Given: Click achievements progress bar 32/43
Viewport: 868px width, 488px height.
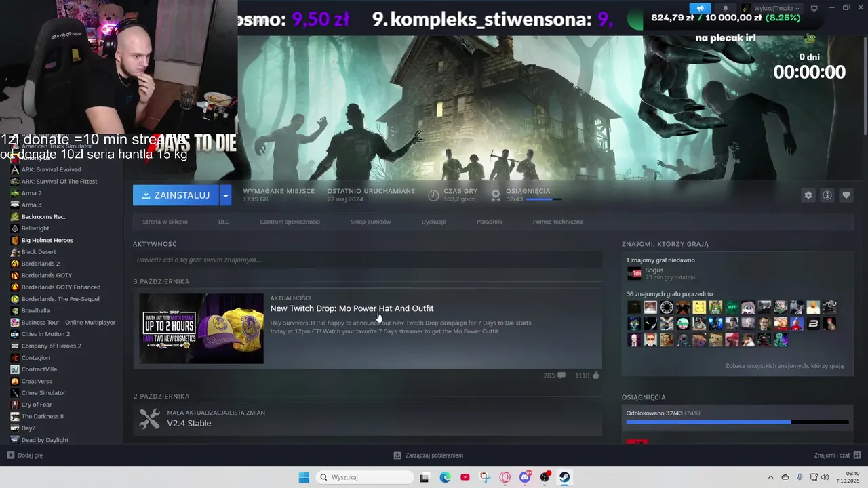Looking at the screenshot, I should click(737, 422).
